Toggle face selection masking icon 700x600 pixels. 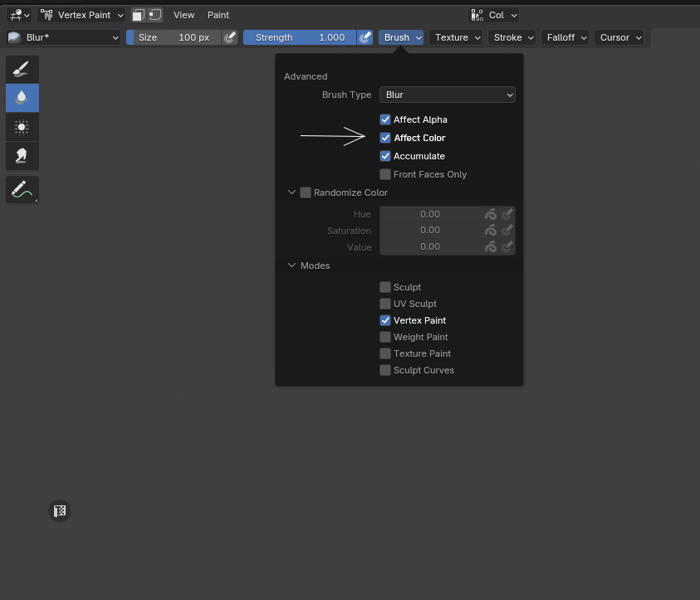139,15
